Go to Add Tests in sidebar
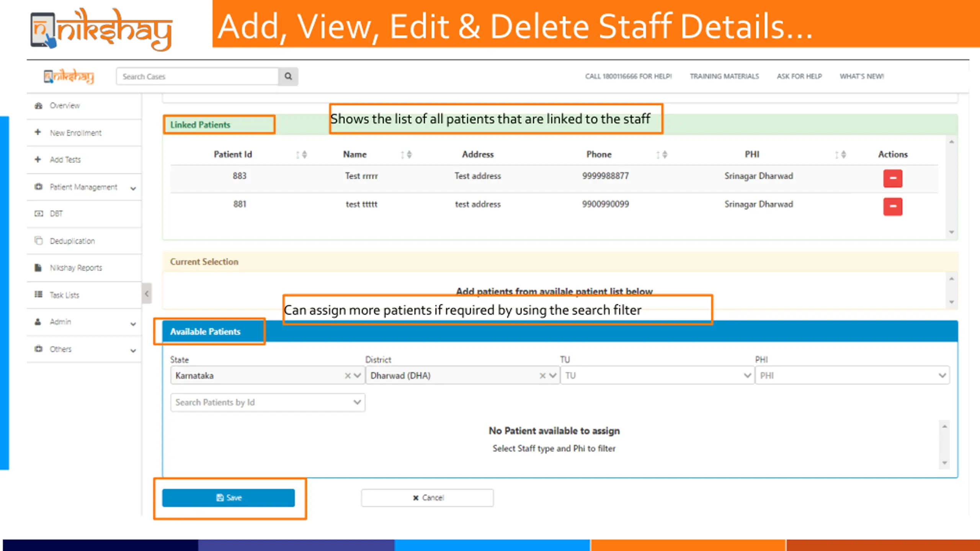Image resolution: width=980 pixels, height=551 pixels. coord(84,160)
